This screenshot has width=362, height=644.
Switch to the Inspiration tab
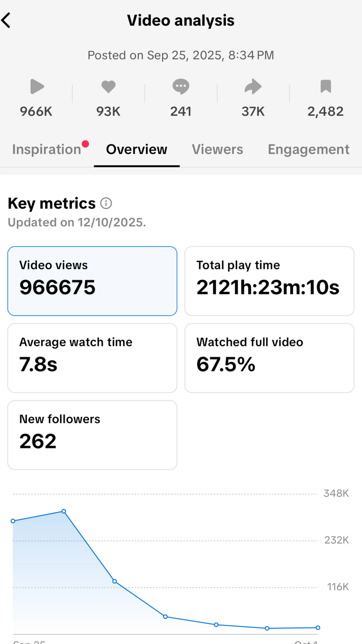[x=46, y=149]
